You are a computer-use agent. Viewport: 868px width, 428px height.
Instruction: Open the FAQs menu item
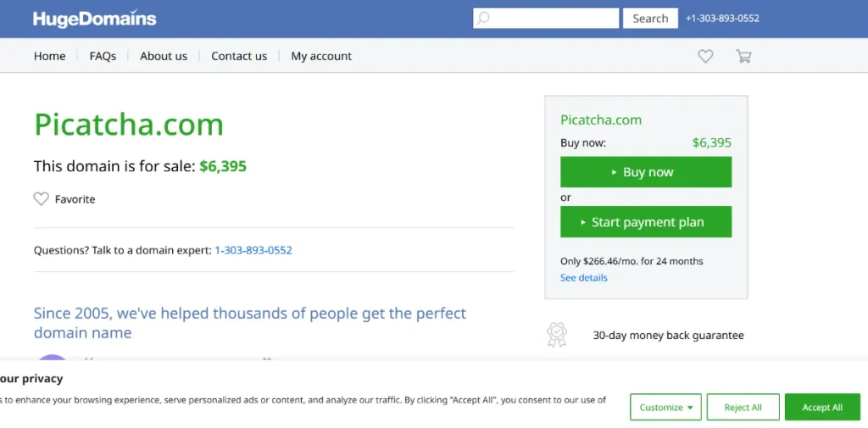pos(103,56)
